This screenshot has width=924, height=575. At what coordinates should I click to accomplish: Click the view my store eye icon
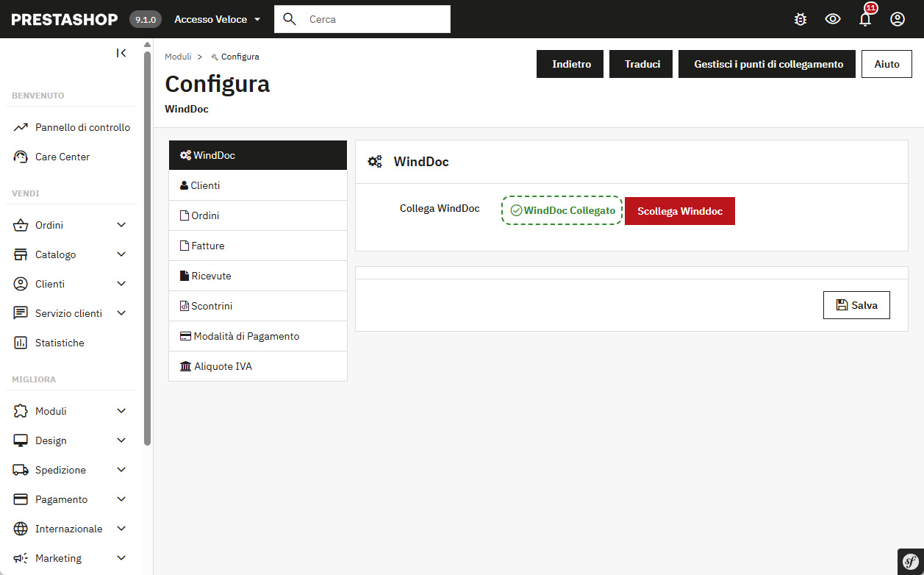[833, 19]
